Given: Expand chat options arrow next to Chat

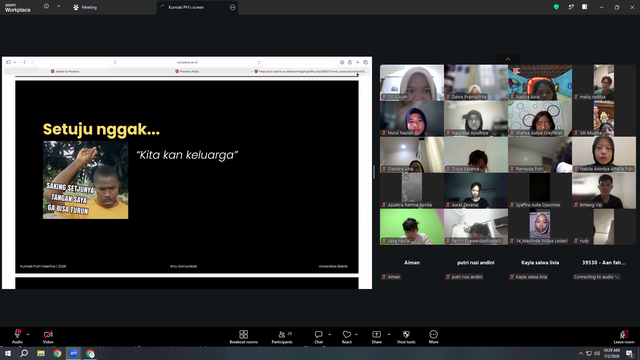Looking at the screenshot, I should pos(329,334).
